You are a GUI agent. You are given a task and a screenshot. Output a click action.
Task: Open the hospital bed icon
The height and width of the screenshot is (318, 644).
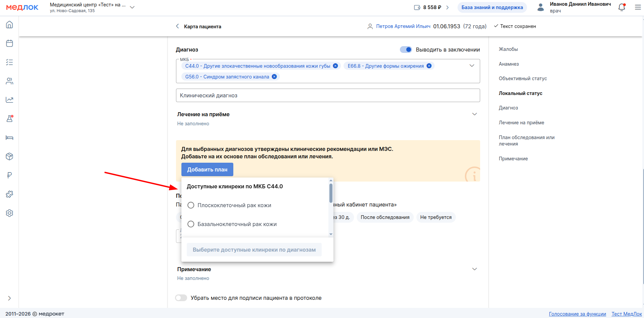click(9, 137)
